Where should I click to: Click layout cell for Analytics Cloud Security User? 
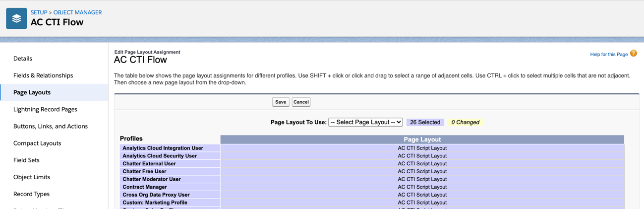tap(422, 156)
